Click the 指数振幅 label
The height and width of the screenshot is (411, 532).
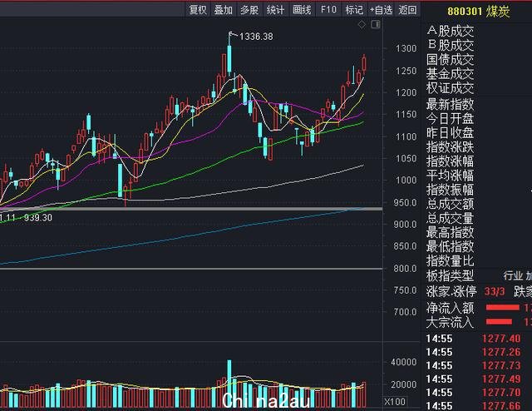[x=451, y=190]
